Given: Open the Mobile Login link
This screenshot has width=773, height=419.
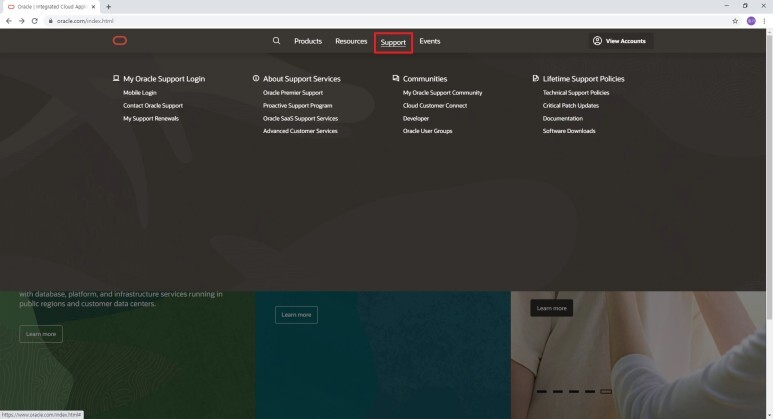Looking at the screenshot, I should 140,93.
